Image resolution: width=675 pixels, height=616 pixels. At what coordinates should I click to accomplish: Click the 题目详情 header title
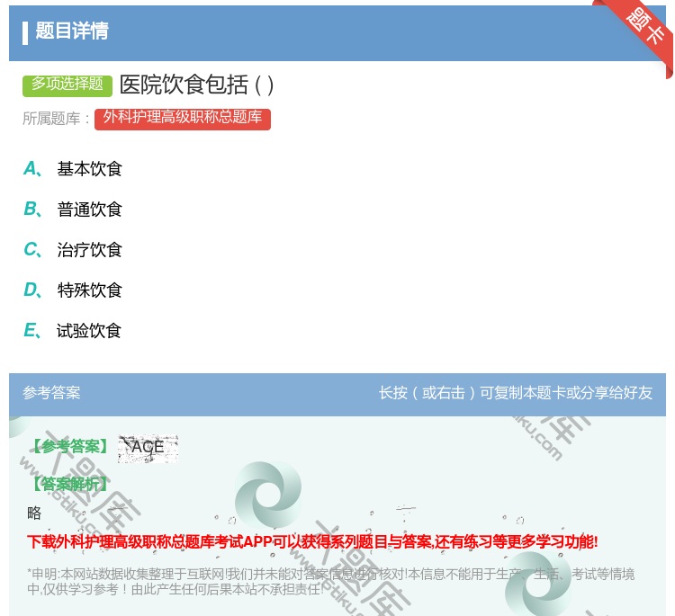pyautogui.click(x=72, y=31)
